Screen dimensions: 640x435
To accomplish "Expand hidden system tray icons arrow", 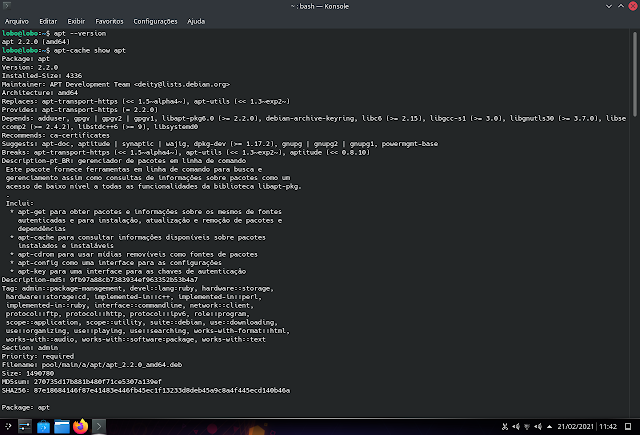I will (549, 426).
